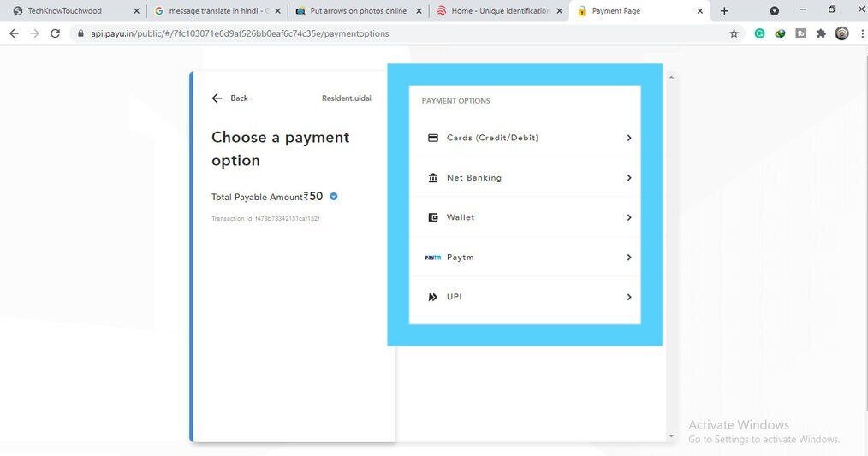
Task: Click the Paytm logo icon
Action: pyautogui.click(x=433, y=258)
